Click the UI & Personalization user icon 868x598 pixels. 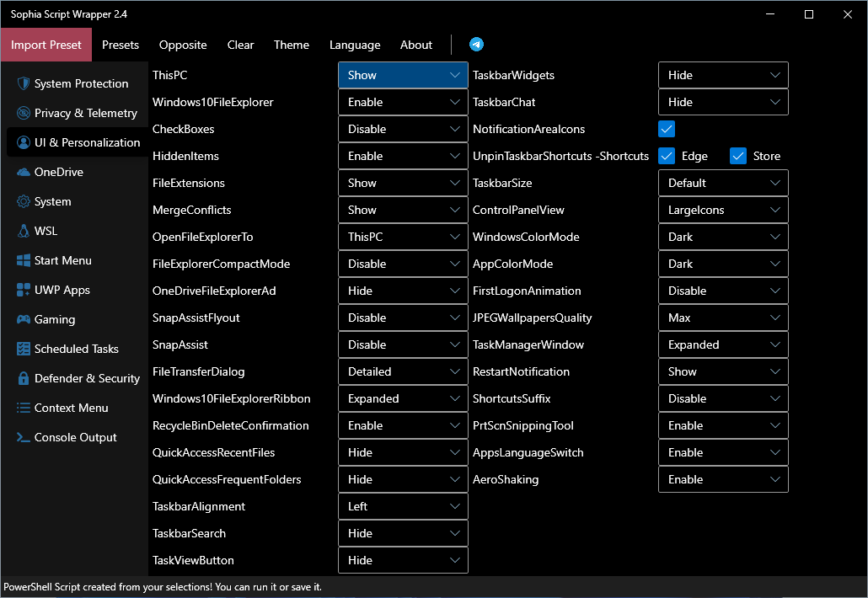(24, 142)
